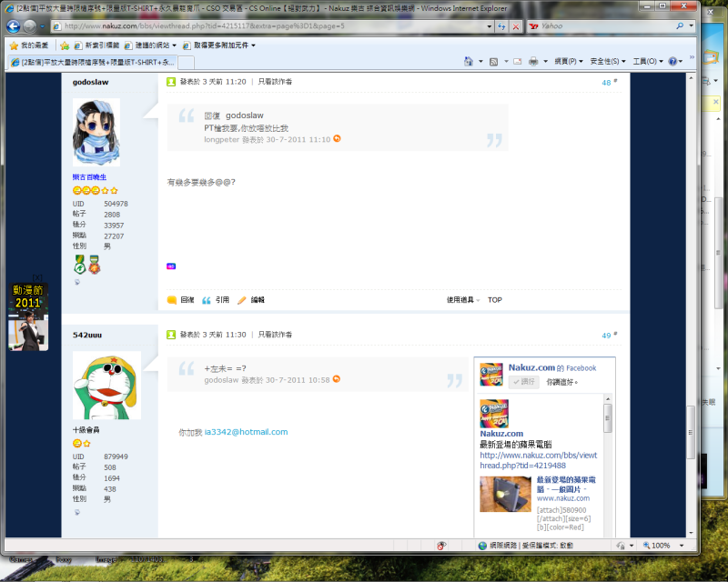
Task: Open the 100% zoom level dropdown
Action: pyautogui.click(x=682, y=546)
